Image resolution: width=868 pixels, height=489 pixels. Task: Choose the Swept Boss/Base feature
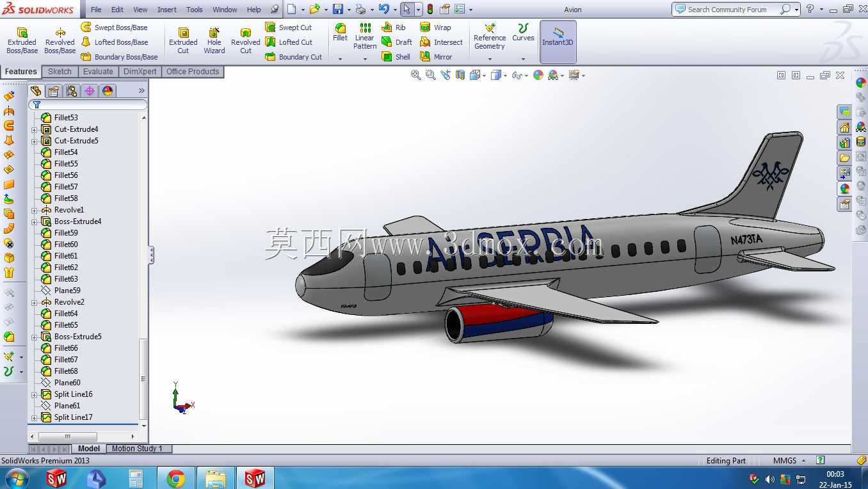(x=114, y=28)
